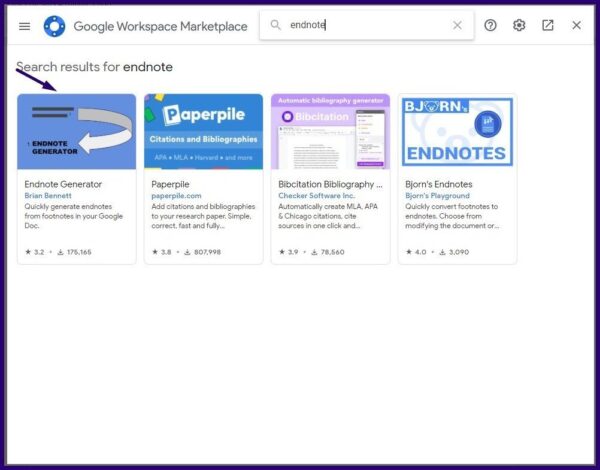Select Bjorn's Endnotes app title
The width and height of the screenshot is (600, 470).
pos(439,184)
